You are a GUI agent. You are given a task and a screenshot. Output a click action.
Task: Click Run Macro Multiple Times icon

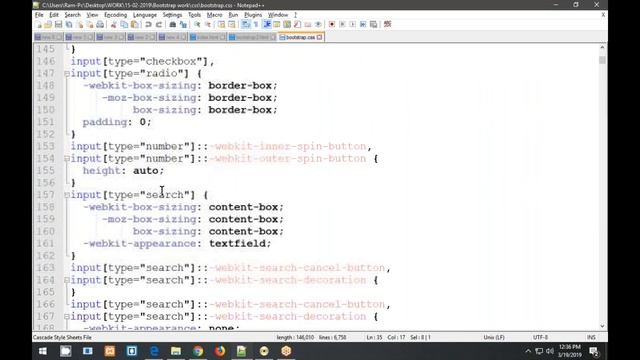(362, 24)
